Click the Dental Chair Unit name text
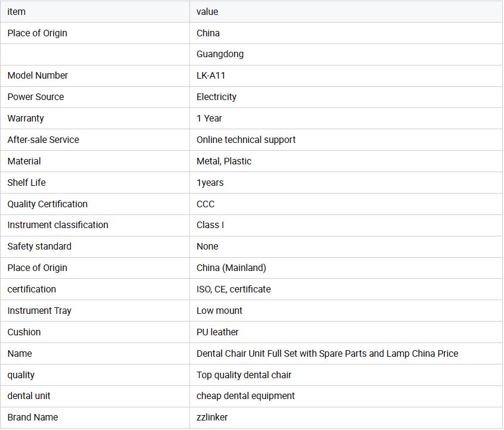 coord(327,354)
